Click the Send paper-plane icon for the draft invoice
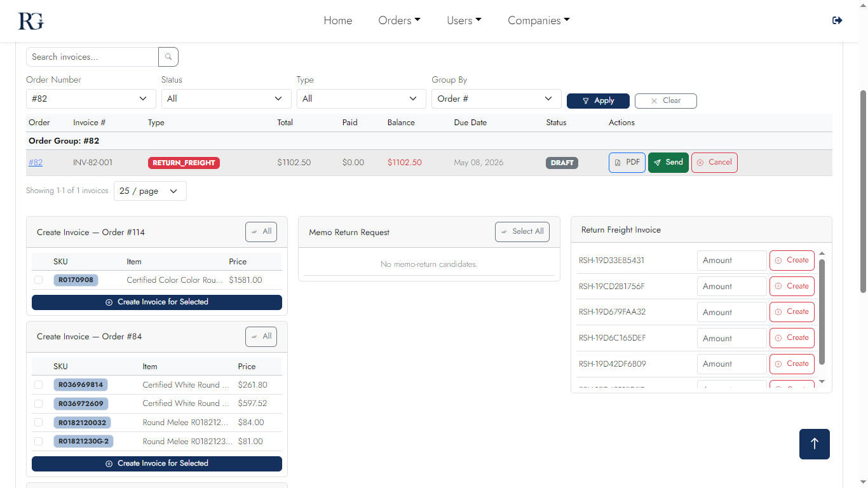This screenshot has height=488, width=868. click(658, 162)
